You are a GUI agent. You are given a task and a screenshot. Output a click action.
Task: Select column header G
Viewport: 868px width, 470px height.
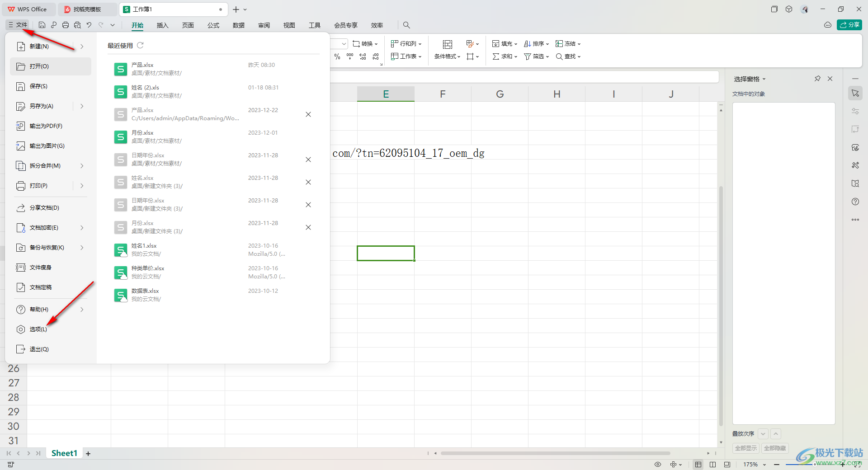pyautogui.click(x=500, y=94)
